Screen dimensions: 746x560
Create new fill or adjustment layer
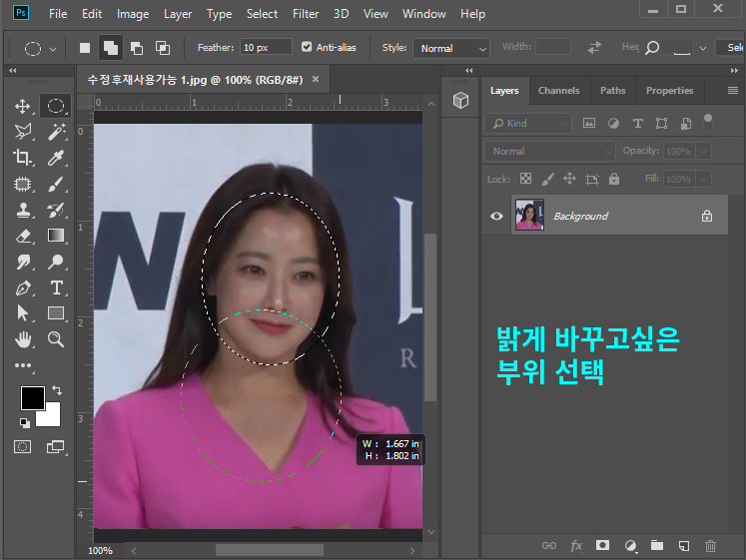click(630, 546)
